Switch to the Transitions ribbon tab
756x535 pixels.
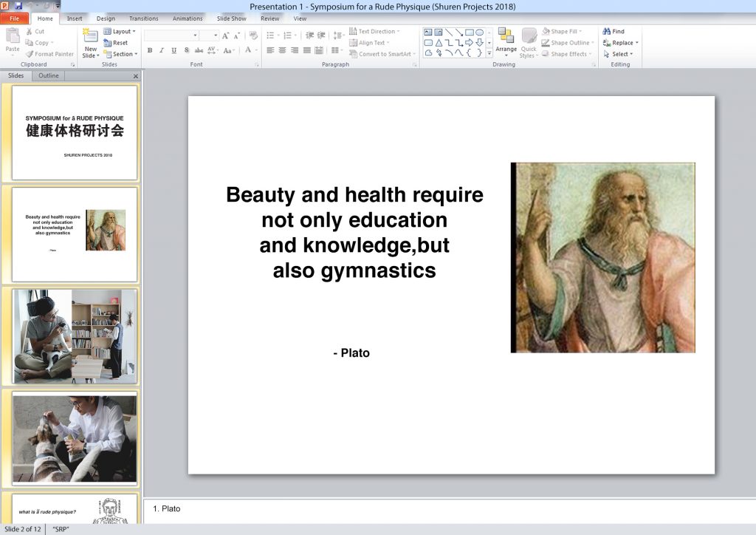[143, 18]
